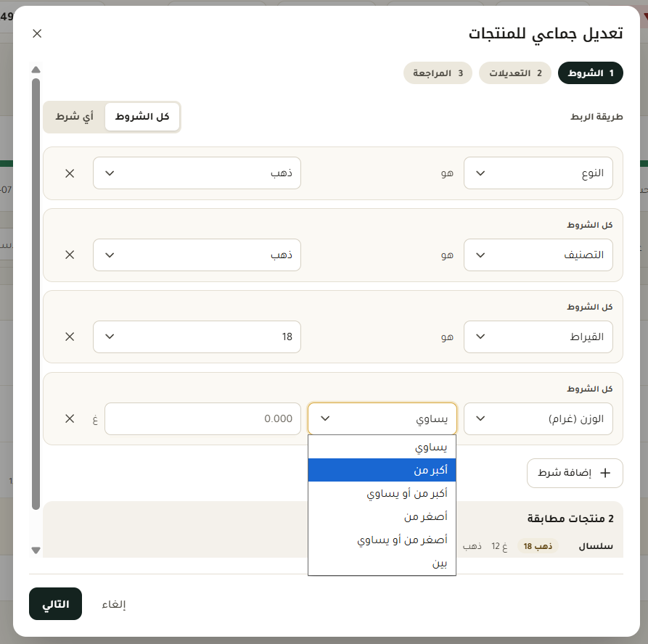Open the القيراط field dropdown

[x=538, y=337]
